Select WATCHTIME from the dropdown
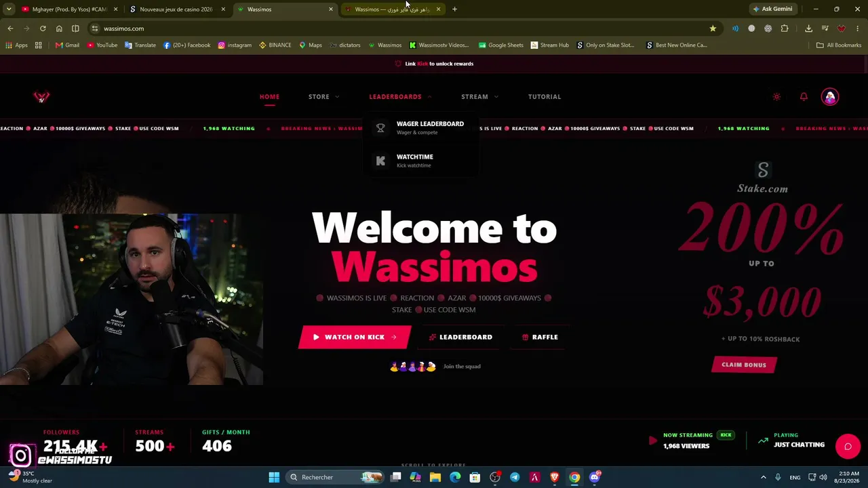The width and height of the screenshot is (868, 488). click(420, 161)
